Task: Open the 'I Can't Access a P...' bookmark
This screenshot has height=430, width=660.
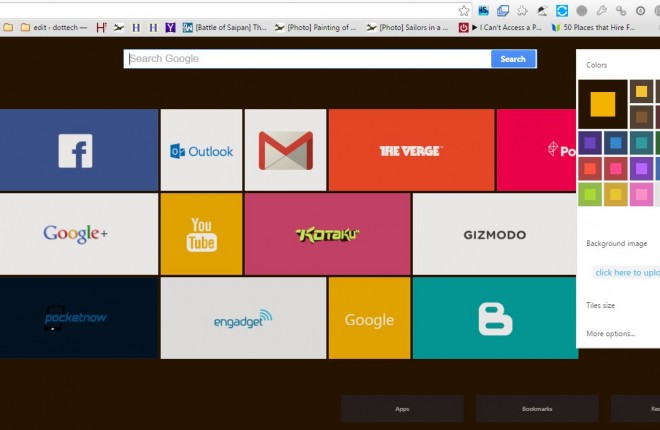Action: [x=500, y=28]
